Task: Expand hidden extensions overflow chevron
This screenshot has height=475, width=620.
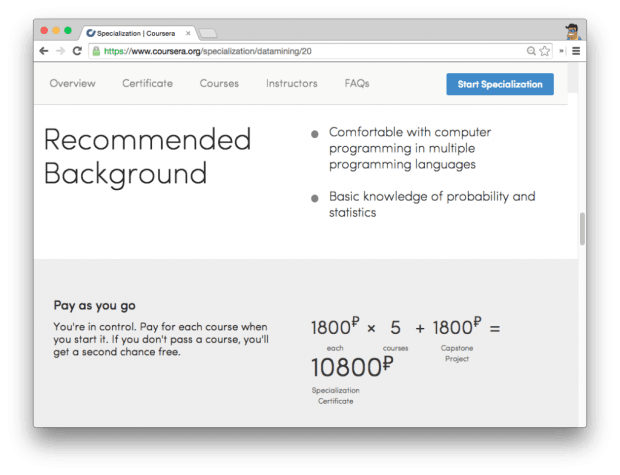Action: tap(561, 50)
